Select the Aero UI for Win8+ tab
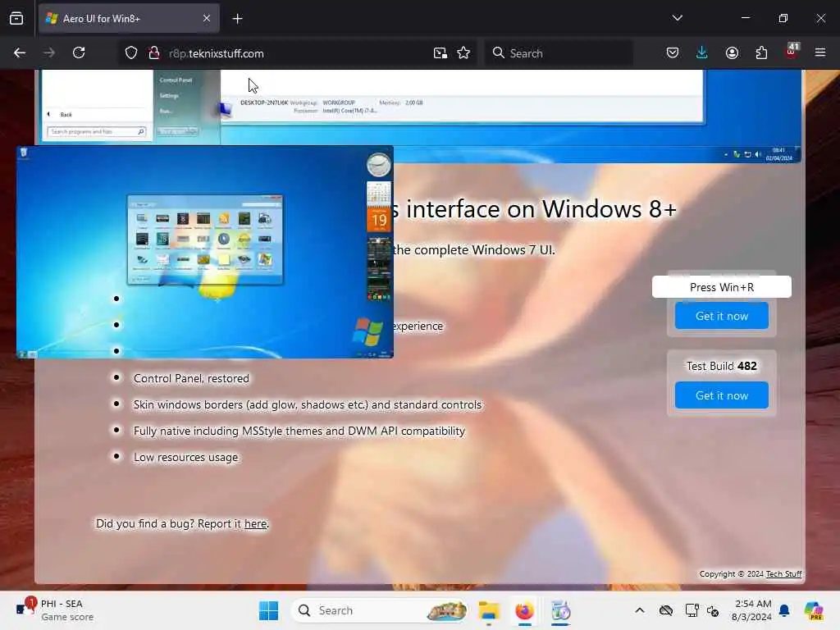The width and height of the screenshot is (840, 630). tap(129, 19)
